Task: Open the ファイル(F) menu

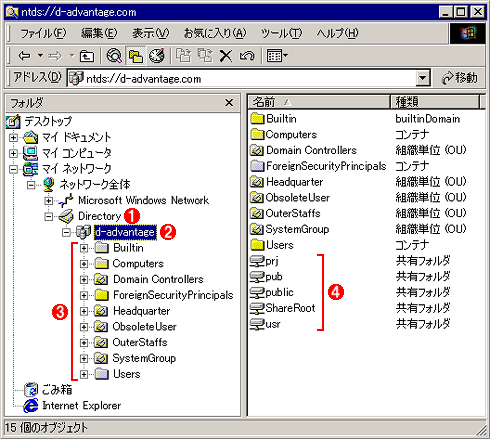Action: tap(43, 33)
